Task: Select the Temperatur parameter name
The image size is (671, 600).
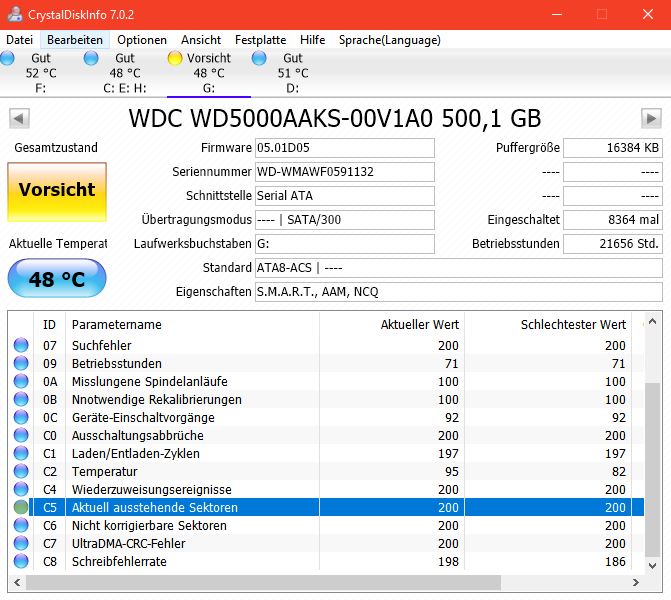Action: (104, 471)
